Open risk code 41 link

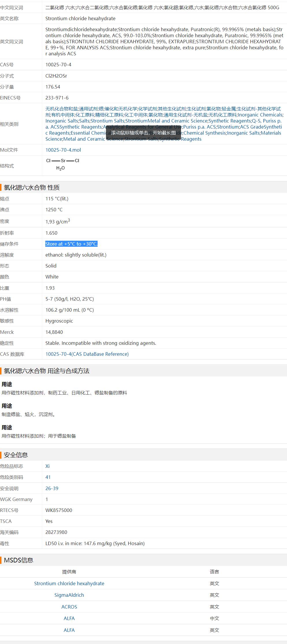pyautogui.click(x=48, y=477)
